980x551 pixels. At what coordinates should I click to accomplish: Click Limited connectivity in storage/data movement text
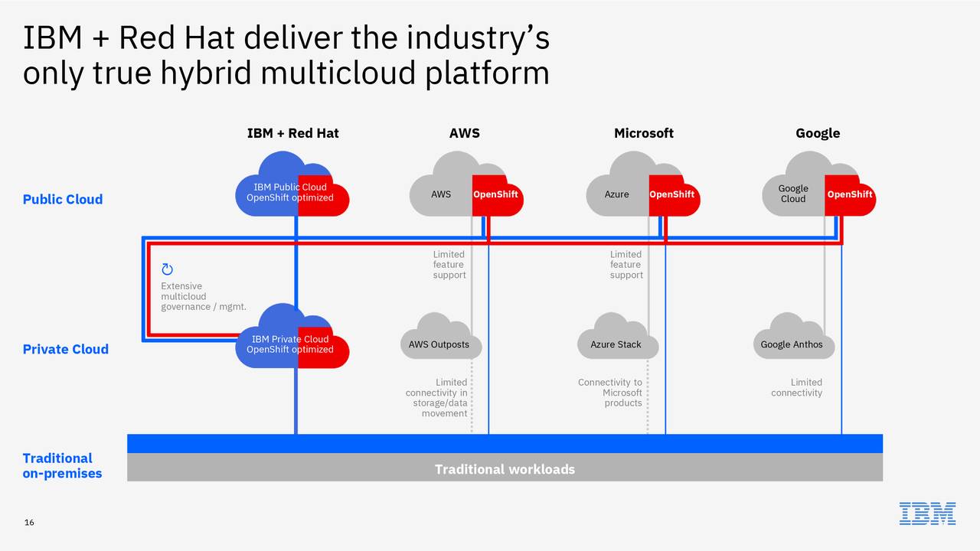[x=436, y=398]
